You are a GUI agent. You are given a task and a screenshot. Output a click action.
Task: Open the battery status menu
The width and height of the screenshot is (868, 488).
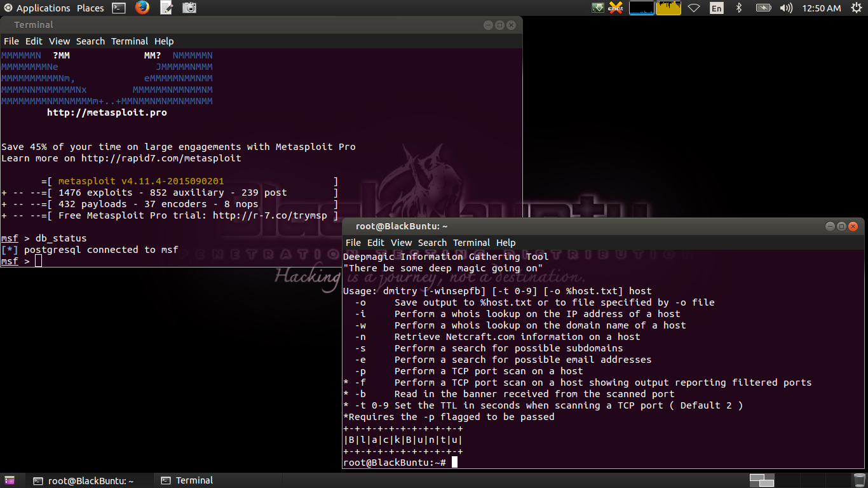point(762,8)
